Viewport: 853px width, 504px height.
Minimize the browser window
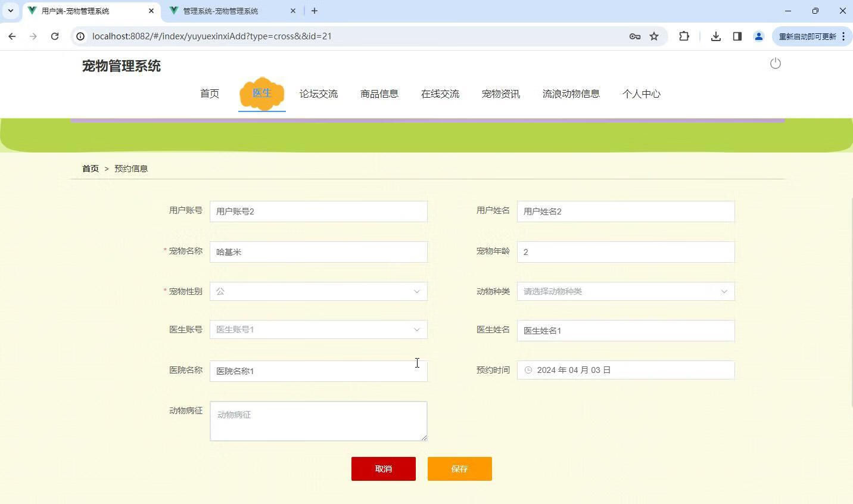(x=788, y=11)
